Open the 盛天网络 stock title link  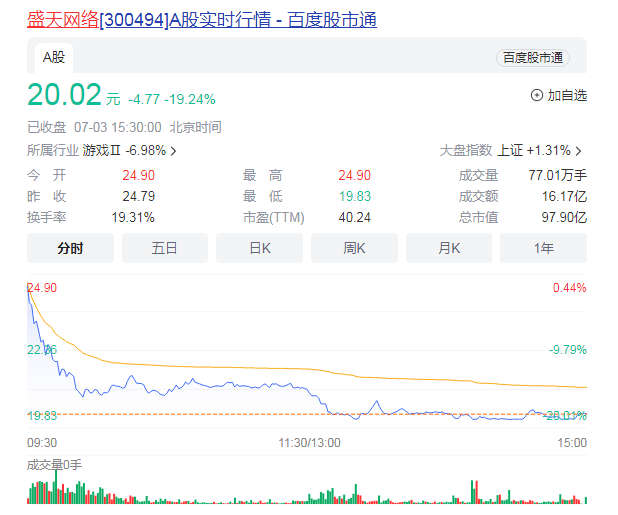click(x=200, y=20)
